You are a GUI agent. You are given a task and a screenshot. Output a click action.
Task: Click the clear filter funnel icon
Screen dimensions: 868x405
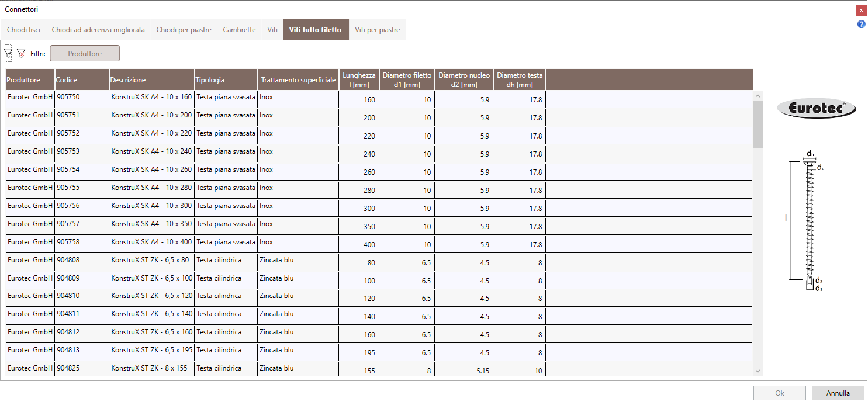(x=22, y=53)
